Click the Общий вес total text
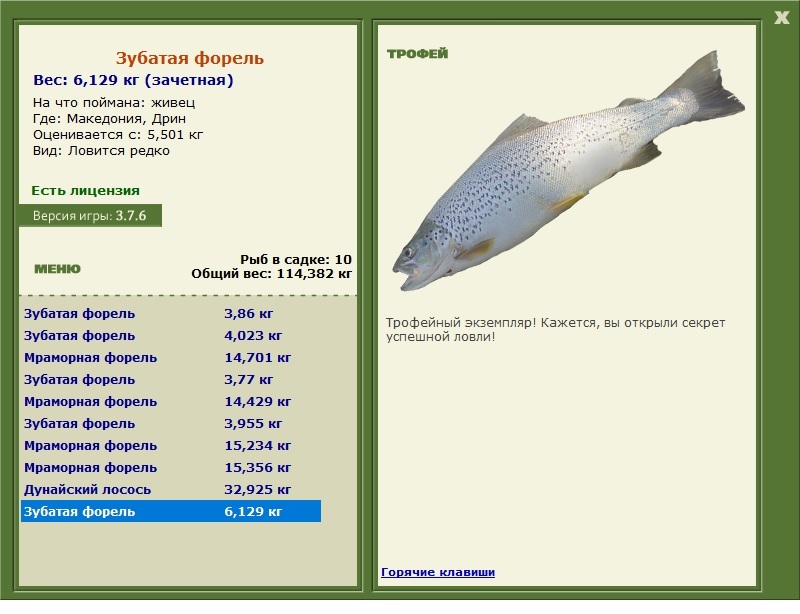 point(271,274)
